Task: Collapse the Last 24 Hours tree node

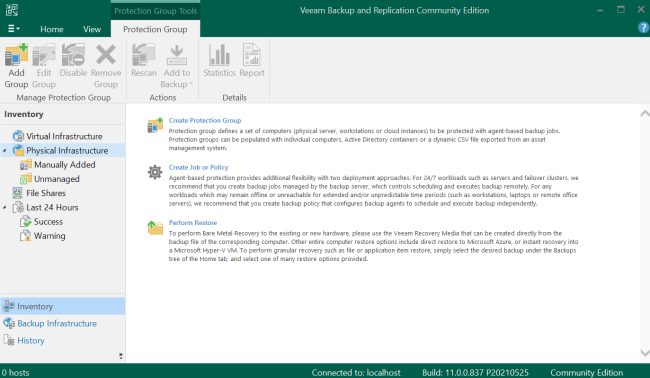Action: click(x=5, y=207)
